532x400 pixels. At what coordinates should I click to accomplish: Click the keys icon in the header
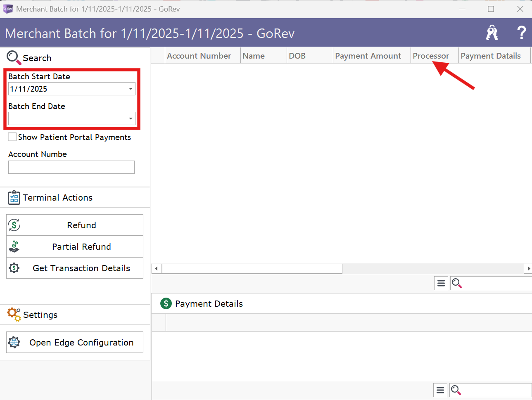click(492, 33)
